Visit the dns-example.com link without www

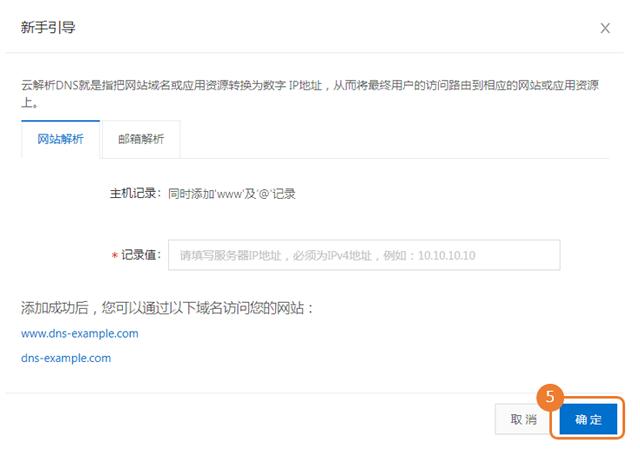coord(66,358)
